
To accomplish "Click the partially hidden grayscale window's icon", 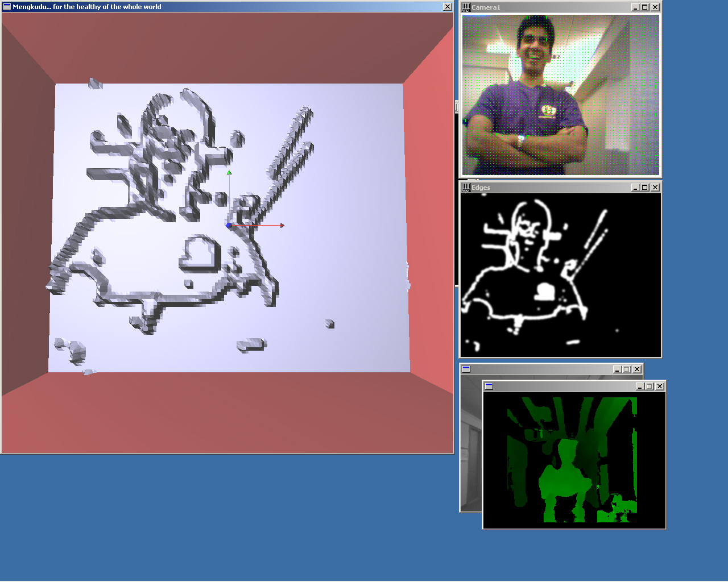I will [x=466, y=369].
